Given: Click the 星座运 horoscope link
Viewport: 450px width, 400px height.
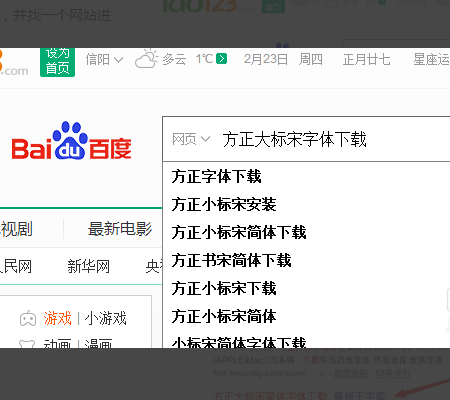Looking at the screenshot, I should click(431, 60).
